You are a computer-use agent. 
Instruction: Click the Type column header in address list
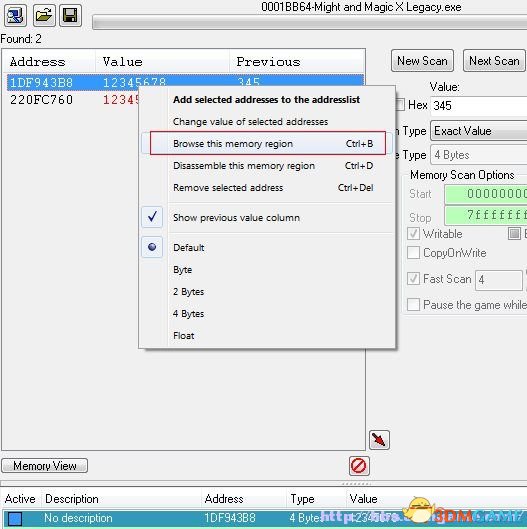pyautogui.click(x=316, y=499)
